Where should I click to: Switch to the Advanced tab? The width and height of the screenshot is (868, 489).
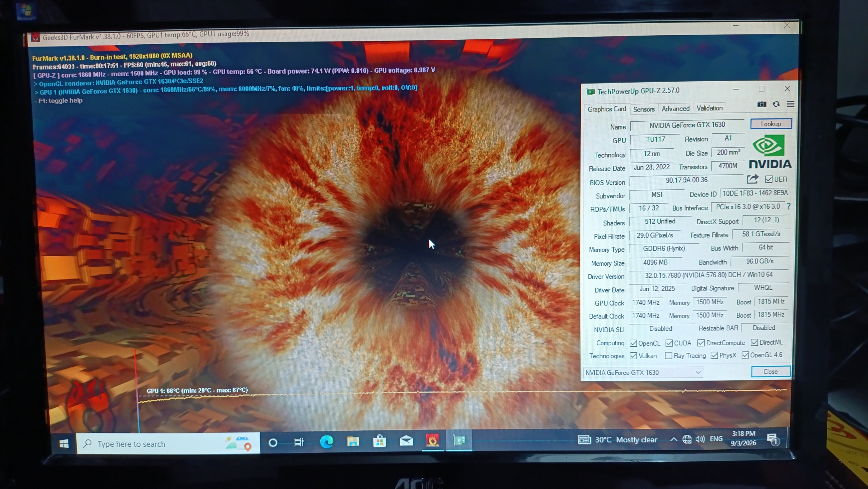pyautogui.click(x=675, y=109)
